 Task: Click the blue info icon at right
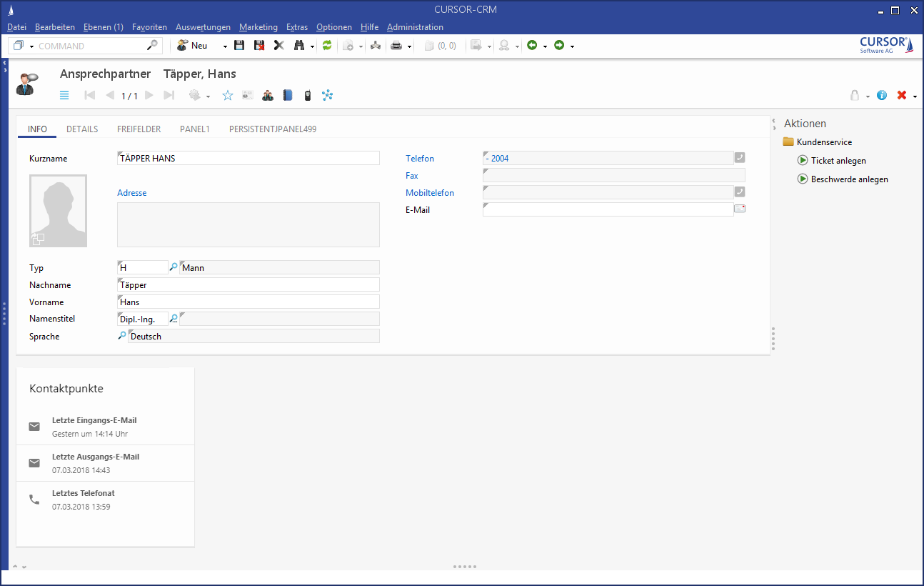882,95
